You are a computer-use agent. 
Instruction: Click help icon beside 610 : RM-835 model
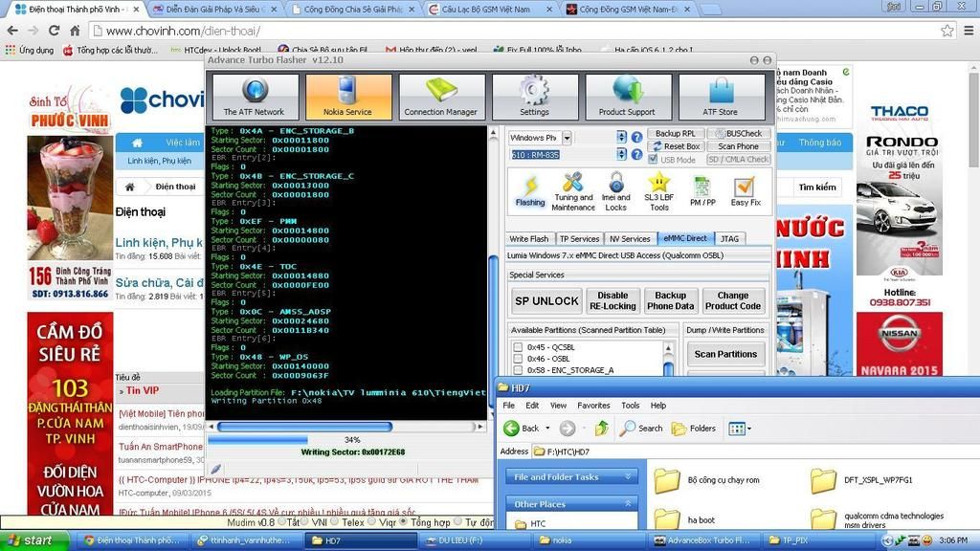point(636,154)
